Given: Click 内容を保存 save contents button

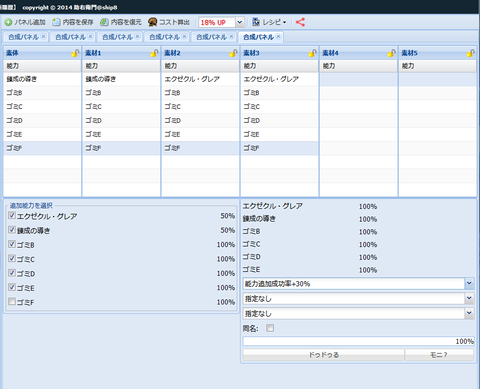Looking at the screenshot, I should pos(73,22).
